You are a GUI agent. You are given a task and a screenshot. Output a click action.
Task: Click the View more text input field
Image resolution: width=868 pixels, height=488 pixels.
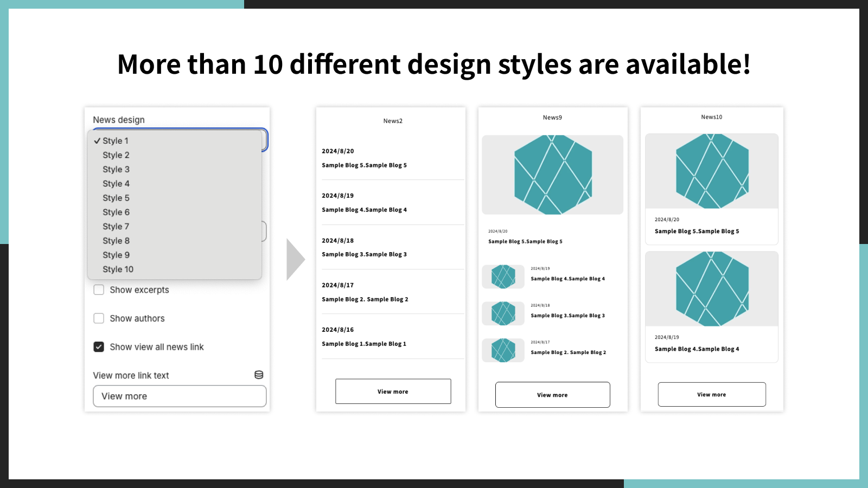(179, 396)
